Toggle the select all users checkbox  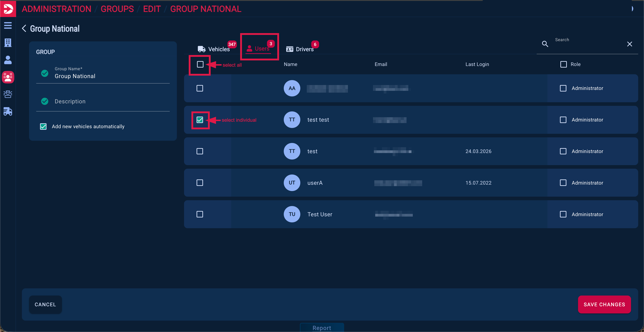point(200,64)
